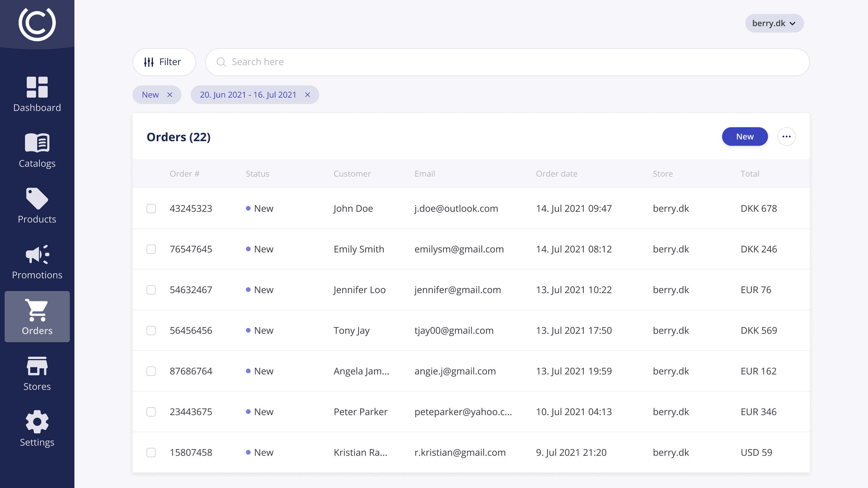Screen dimensions: 868x488
Task: Tick checkbox for Emily Smith's order
Action: click(151, 249)
